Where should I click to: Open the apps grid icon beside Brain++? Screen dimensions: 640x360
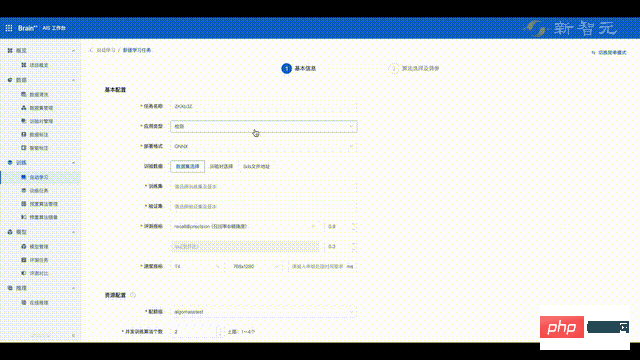point(9,28)
